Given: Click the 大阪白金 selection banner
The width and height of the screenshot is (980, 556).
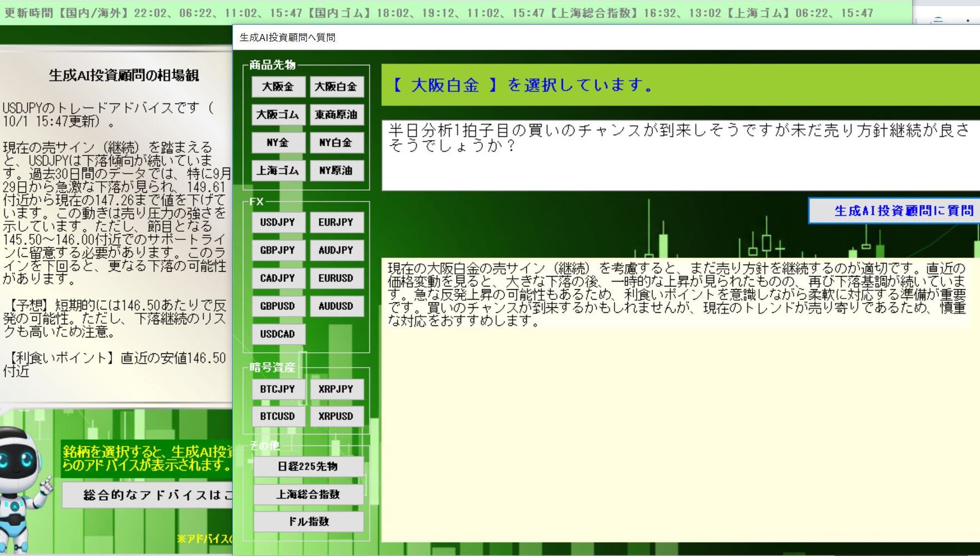Looking at the screenshot, I should point(681,85).
